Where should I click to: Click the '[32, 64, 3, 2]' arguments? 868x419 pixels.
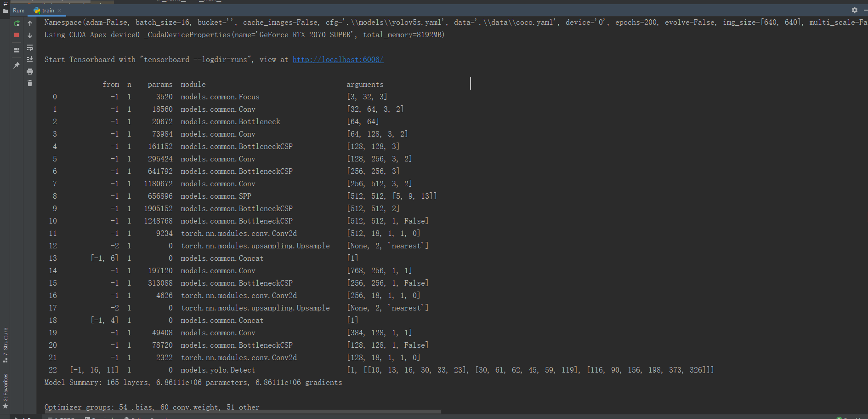pos(375,109)
